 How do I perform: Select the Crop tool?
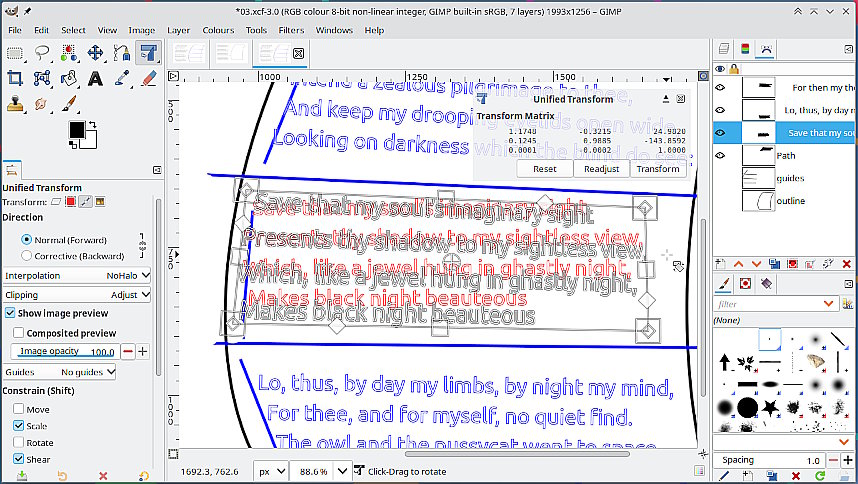pyautogui.click(x=15, y=79)
